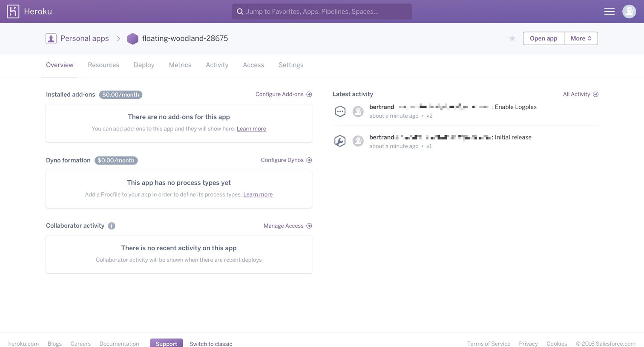Open the All Activity link
The height and width of the screenshot is (347, 644).
click(576, 94)
